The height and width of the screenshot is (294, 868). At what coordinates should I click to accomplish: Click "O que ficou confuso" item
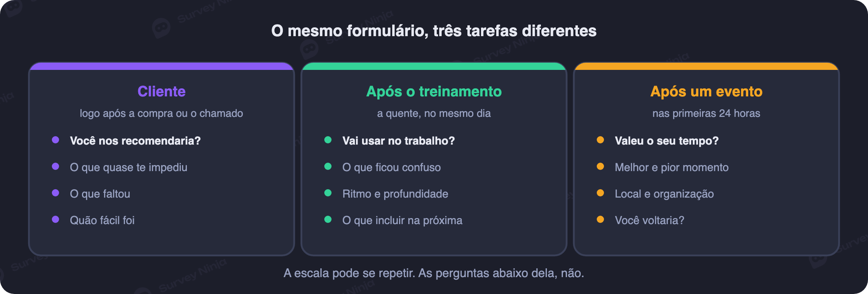[391, 167]
